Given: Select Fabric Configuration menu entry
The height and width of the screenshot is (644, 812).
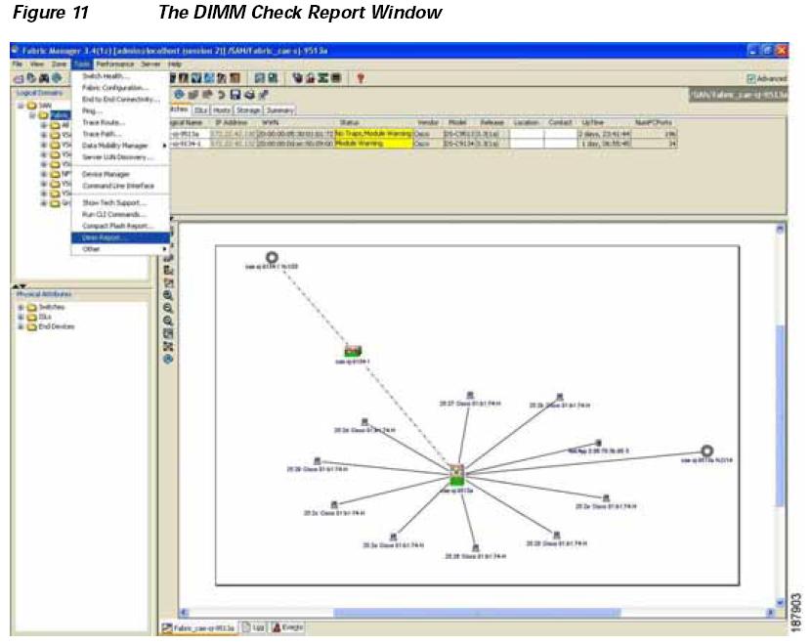Looking at the screenshot, I should pyautogui.click(x=120, y=88).
